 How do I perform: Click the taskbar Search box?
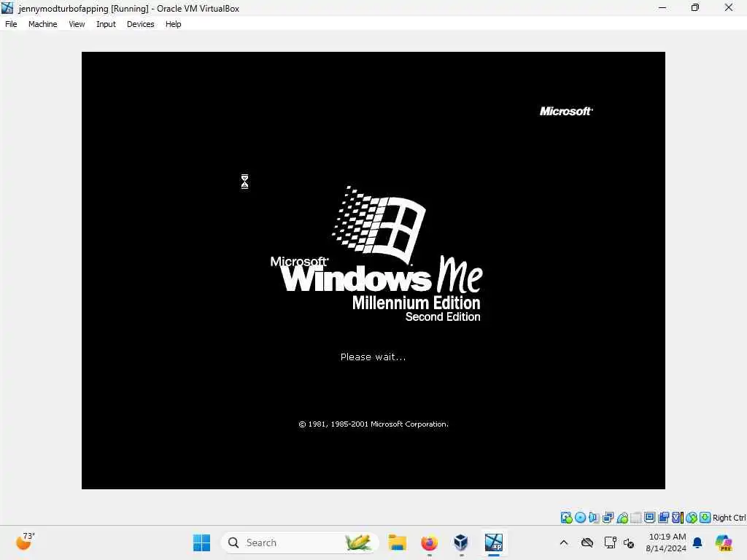(x=300, y=542)
